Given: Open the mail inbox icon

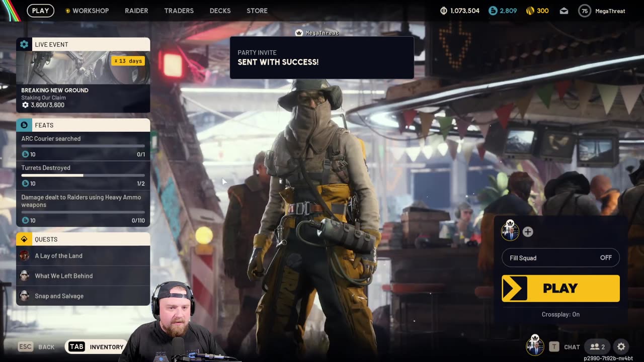Looking at the screenshot, I should click(x=564, y=11).
